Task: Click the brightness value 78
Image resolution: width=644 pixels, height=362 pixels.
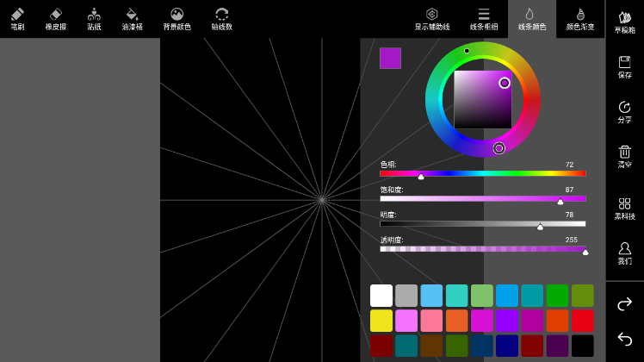Action: pos(569,215)
